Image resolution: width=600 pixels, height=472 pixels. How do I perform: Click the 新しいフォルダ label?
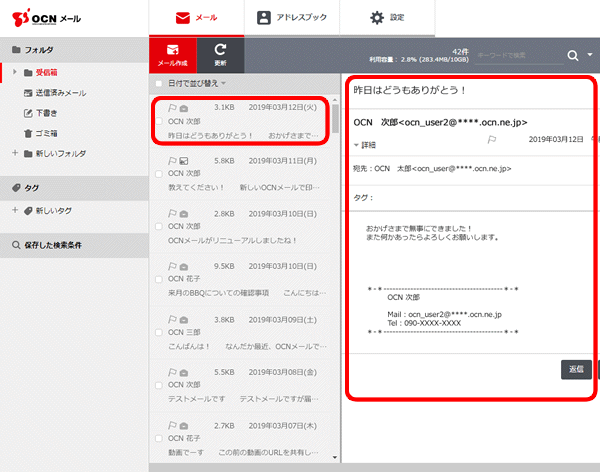[60, 154]
